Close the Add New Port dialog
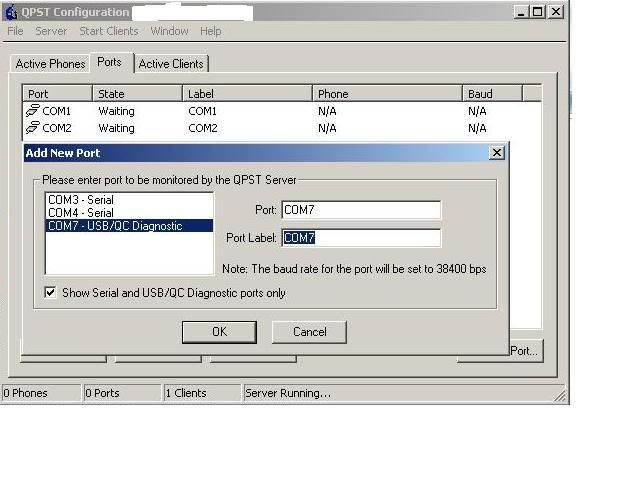Viewport: 640px width, 480px height. pos(497,153)
